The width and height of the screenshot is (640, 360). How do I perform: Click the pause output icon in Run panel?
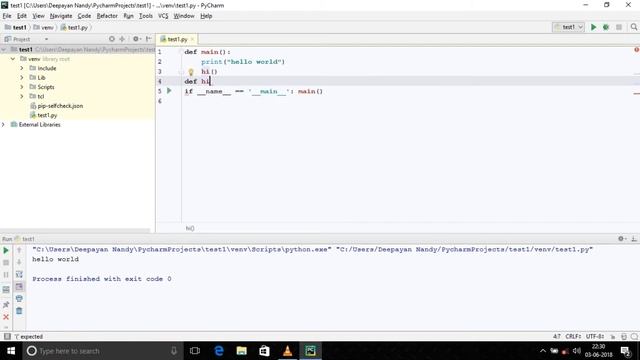6,275
